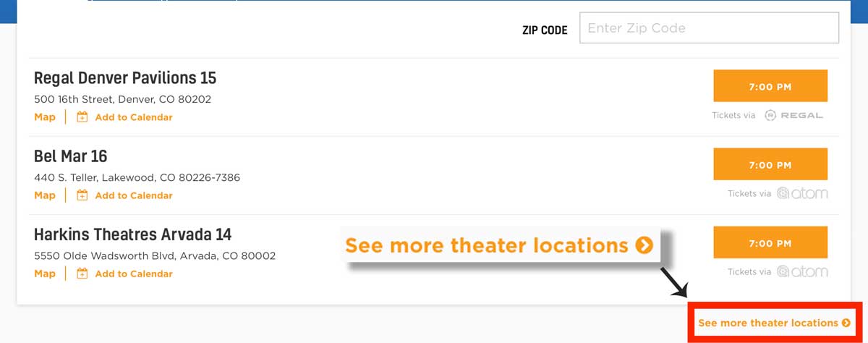This screenshot has width=868, height=343.
Task: Select 7:00 PM showtime at Regal Denver Pavilions 15
Action: 770,86
